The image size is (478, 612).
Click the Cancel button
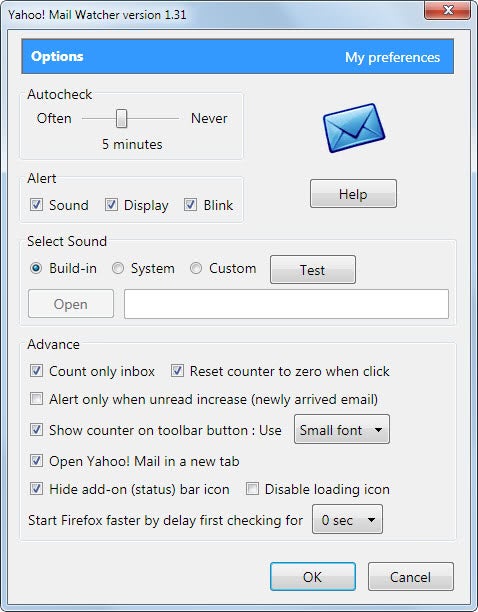coord(410,576)
